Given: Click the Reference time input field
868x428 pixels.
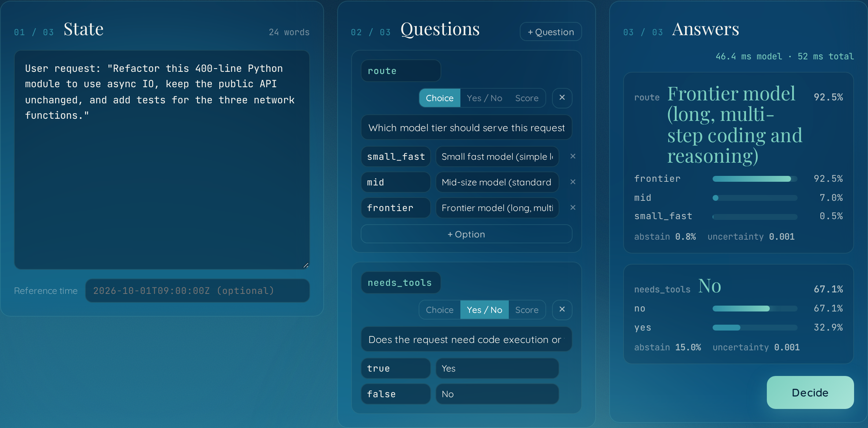Looking at the screenshot, I should 198,291.
